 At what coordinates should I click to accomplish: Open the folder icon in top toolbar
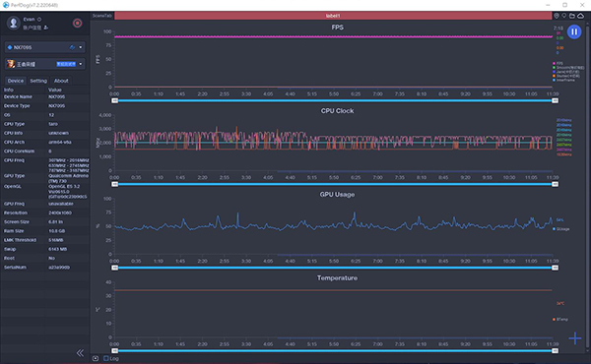[572, 16]
